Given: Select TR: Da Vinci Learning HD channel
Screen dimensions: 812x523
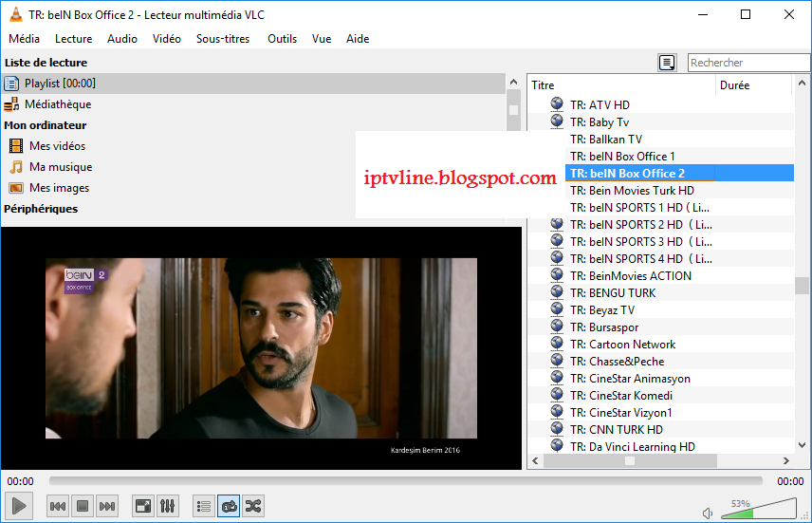Looking at the screenshot, I should [x=633, y=447].
